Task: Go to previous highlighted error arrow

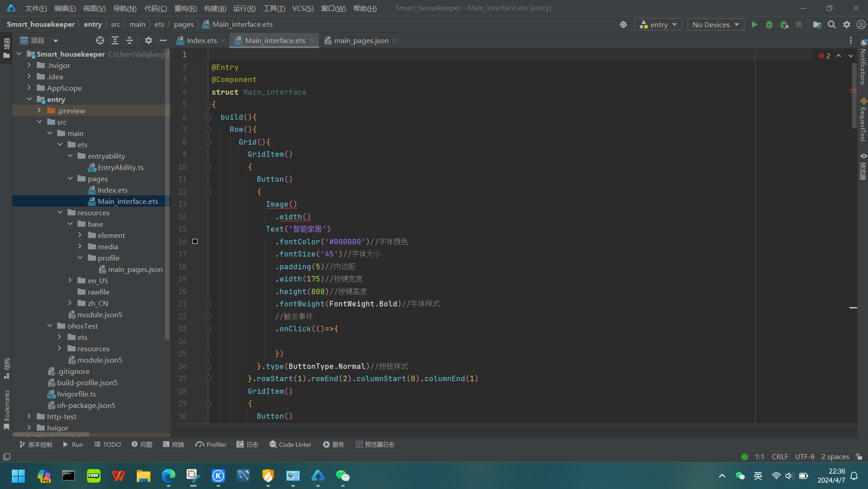Action: (x=839, y=56)
